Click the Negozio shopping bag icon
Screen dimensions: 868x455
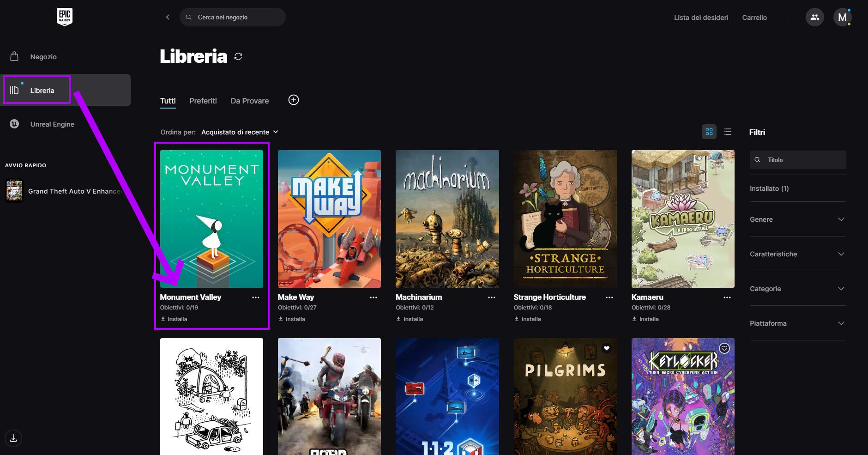(x=14, y=56)
